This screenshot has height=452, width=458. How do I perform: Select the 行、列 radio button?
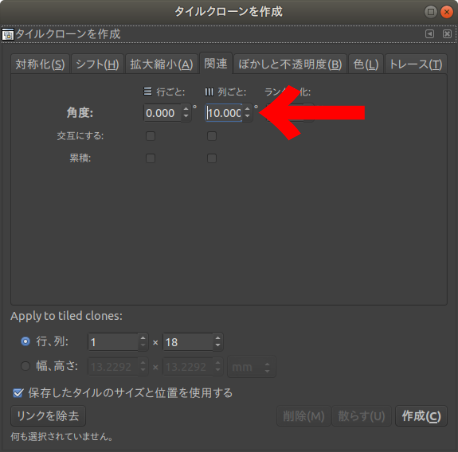(25, 342)
